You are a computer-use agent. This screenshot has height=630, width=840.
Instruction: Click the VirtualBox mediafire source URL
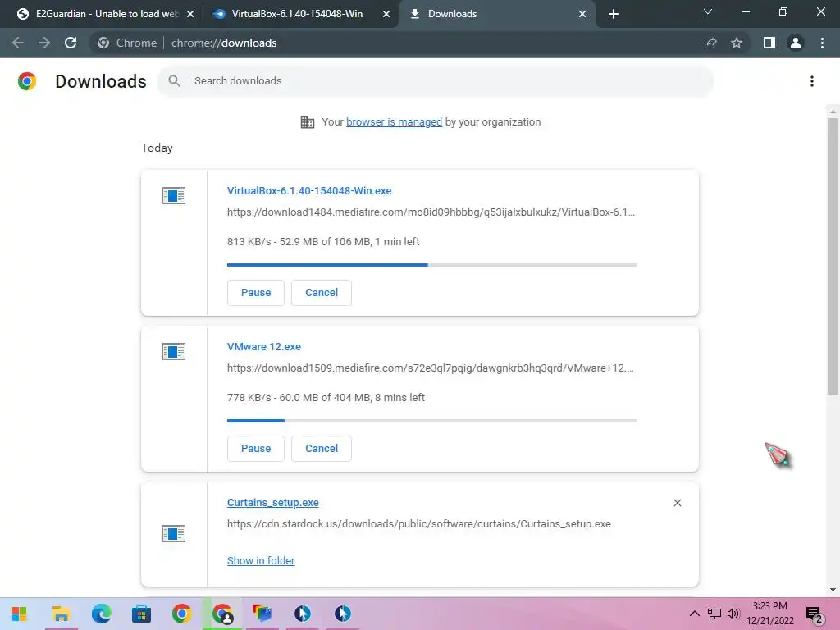point(431,212)
